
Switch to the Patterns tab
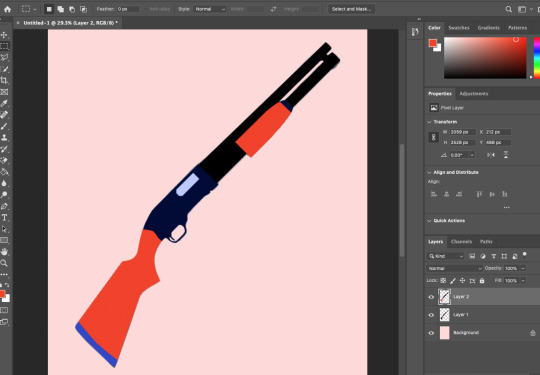pyautogui.click(x=517, y=28)
